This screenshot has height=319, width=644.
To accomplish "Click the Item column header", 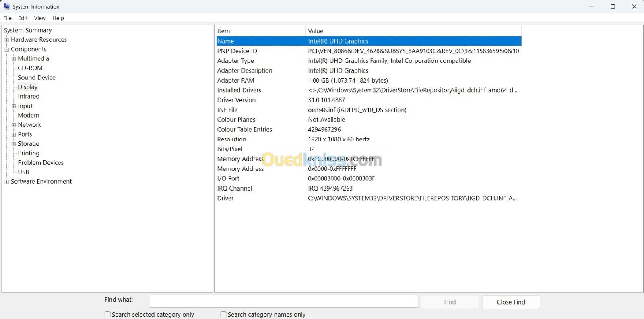I will (260, 31).
